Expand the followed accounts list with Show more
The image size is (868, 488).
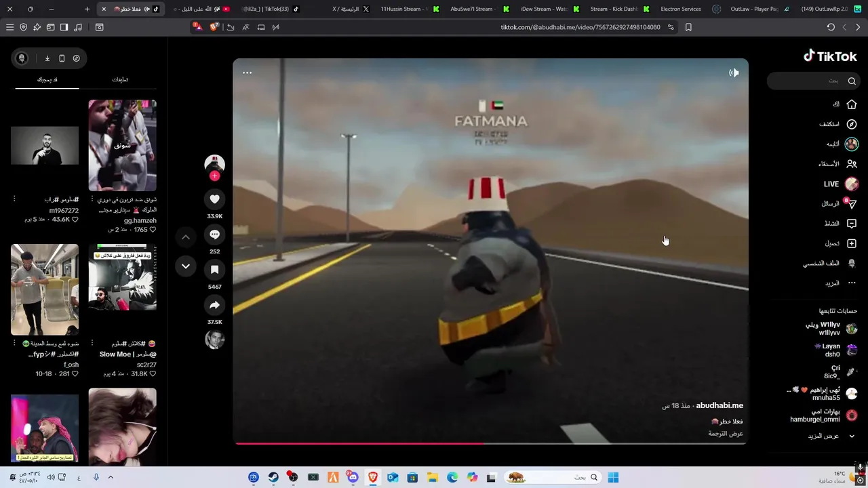(x=831, y=436)
